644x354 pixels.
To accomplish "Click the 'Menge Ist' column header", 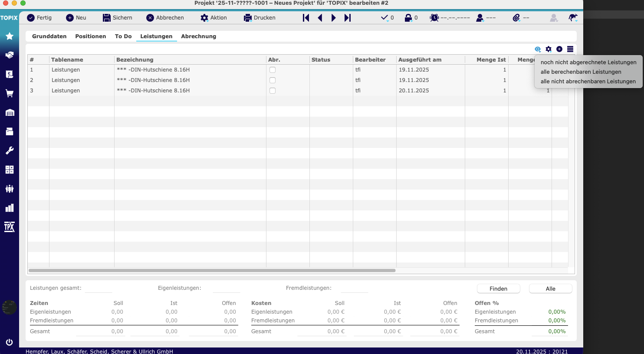I will coord(486,60).
